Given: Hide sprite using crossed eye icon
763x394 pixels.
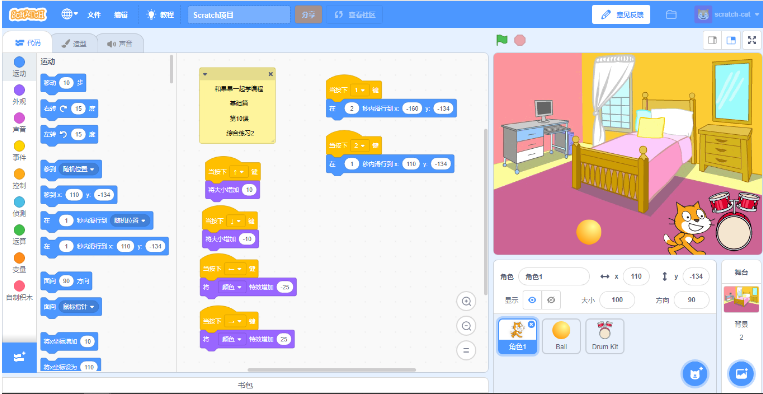Looking at the screenshot, I should (551, 300).
